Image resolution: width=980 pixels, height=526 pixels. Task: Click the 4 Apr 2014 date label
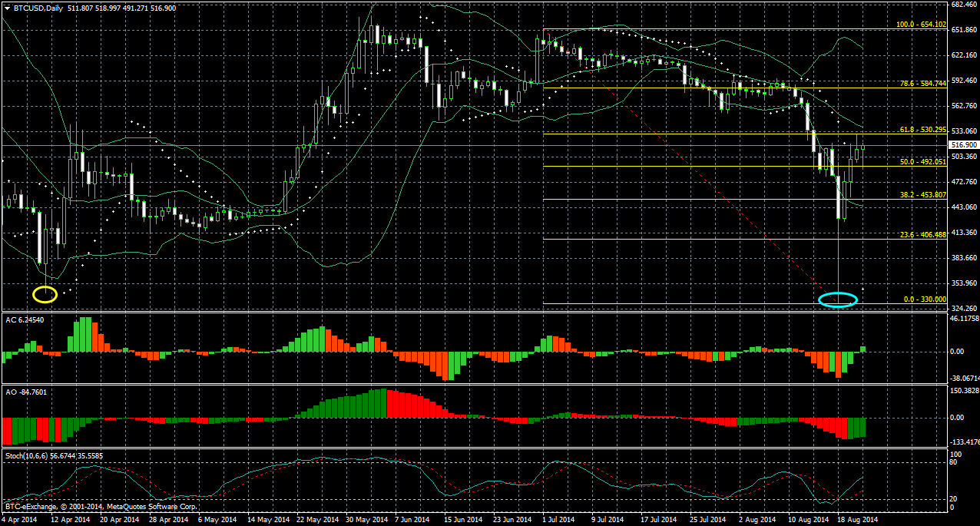click(19, 520)
